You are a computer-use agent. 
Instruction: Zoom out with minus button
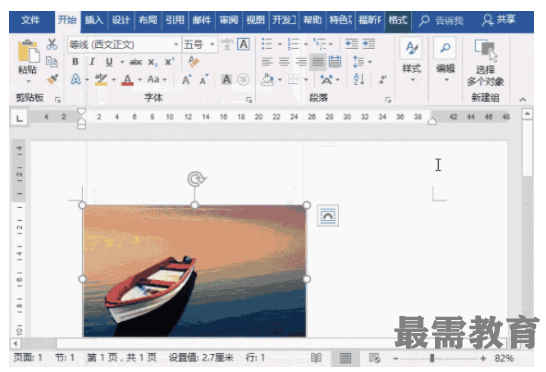[x=395, y=358]
